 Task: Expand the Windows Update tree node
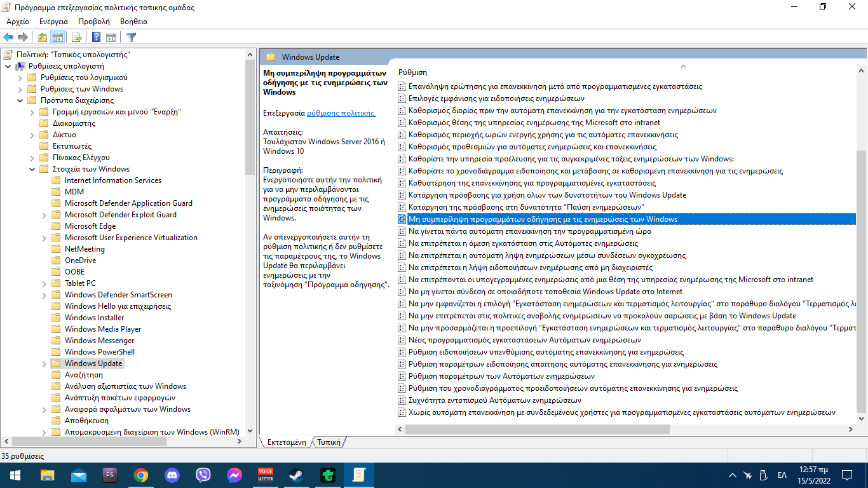pyautogui.click(x=44, y=363)
